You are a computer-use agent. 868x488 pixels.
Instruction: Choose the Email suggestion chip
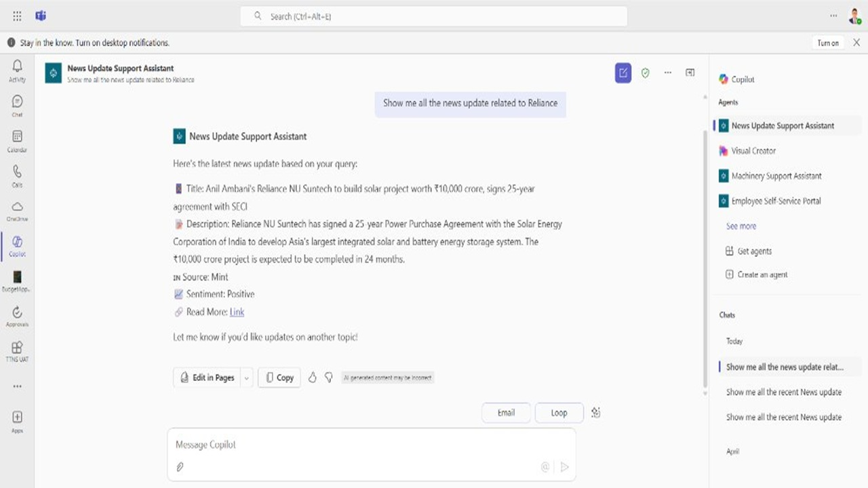pos(507,413)
